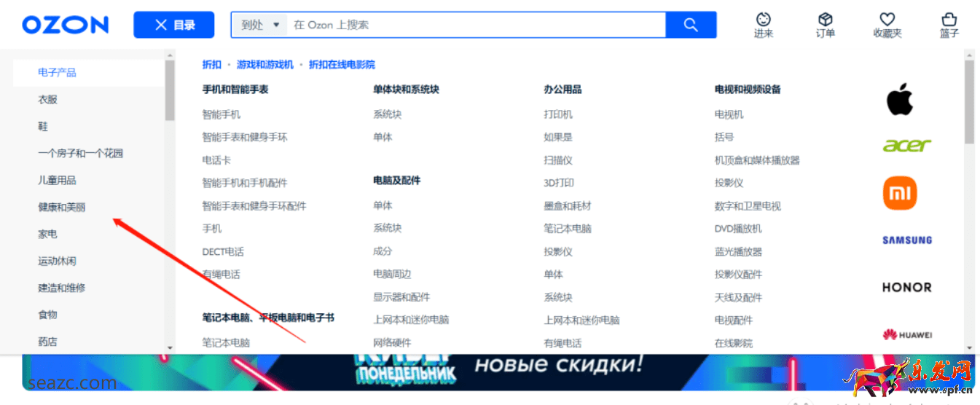Go to 智能手表和健身手环配件 subcategory

pos(254,206)
